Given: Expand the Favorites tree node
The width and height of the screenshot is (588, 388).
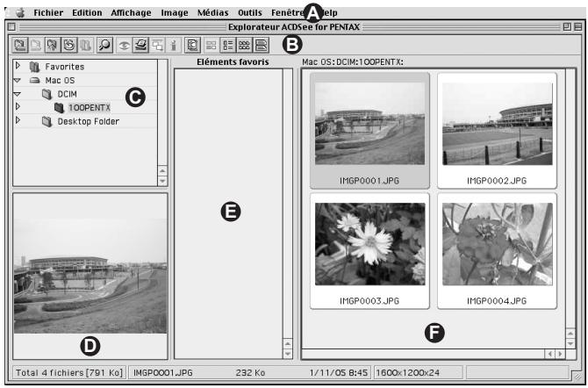Looking at the screenshot, I should pos(18,66).
